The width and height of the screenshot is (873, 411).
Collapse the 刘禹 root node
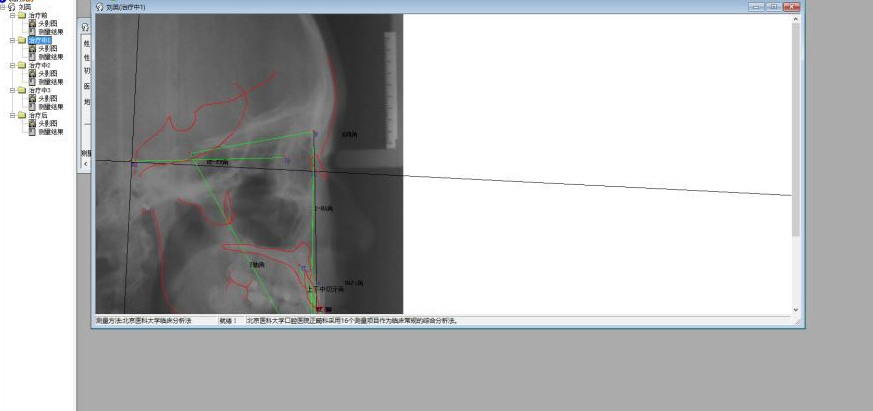click(3, 7)
